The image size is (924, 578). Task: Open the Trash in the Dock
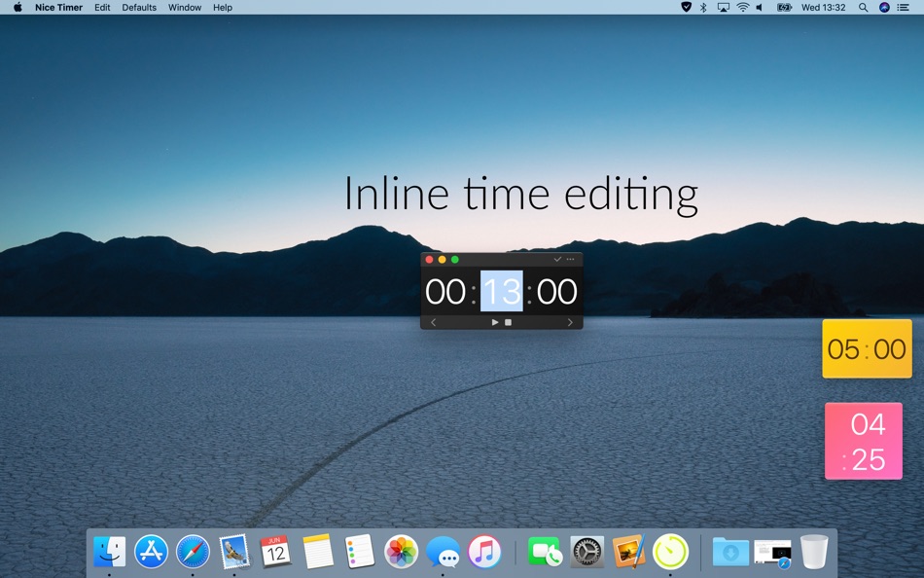pyautogui.click(x=814, y=552)
